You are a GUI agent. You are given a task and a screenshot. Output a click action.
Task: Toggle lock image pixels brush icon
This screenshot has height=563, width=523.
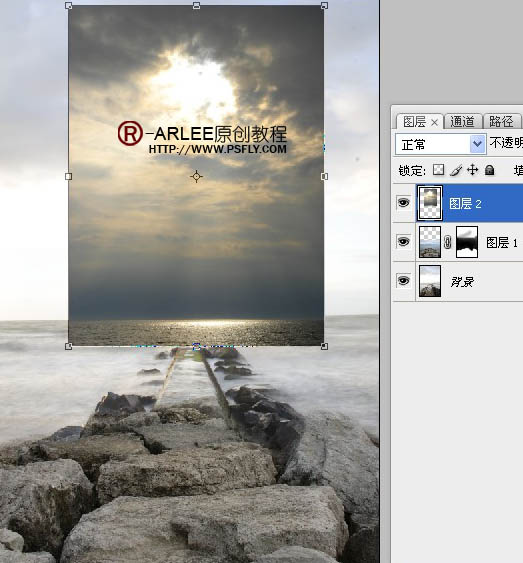456,170
